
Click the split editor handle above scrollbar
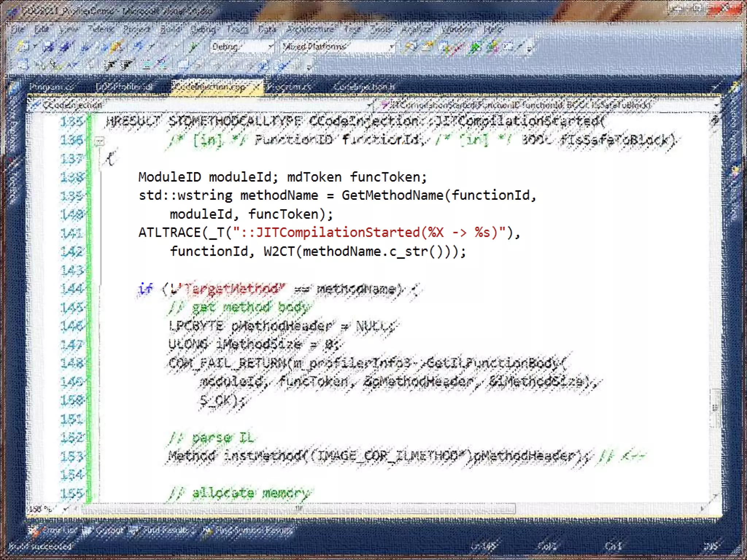pyautogui.click(x=715, y=119)
